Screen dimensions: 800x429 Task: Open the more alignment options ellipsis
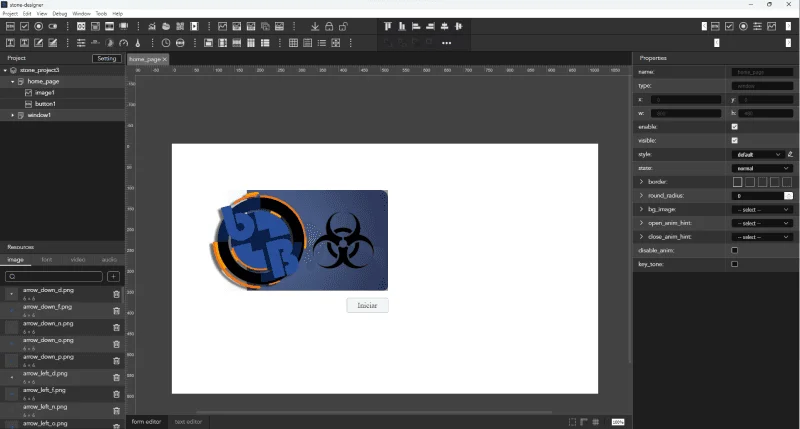446,43
